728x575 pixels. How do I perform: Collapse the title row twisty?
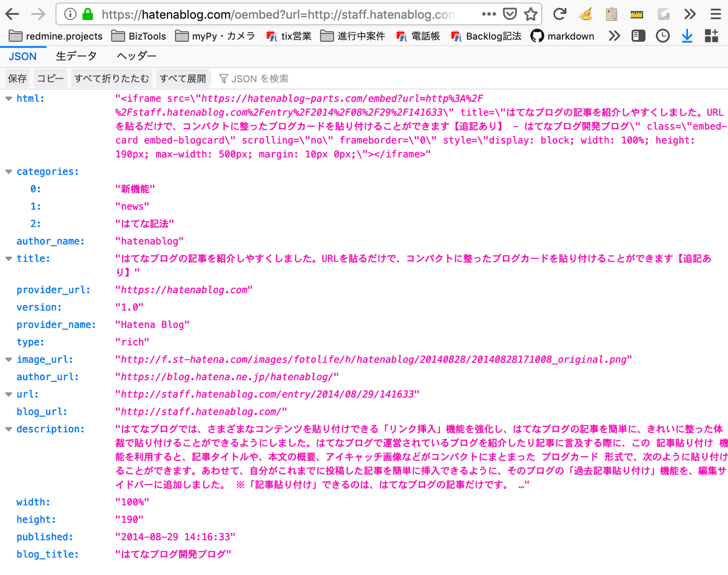(x=8, y=259)
